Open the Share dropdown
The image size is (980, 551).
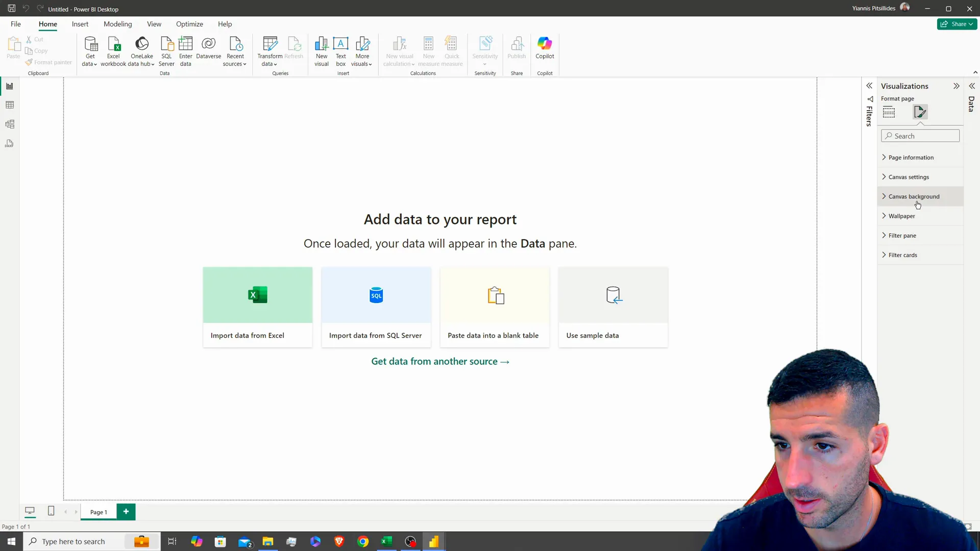[957, 24]
